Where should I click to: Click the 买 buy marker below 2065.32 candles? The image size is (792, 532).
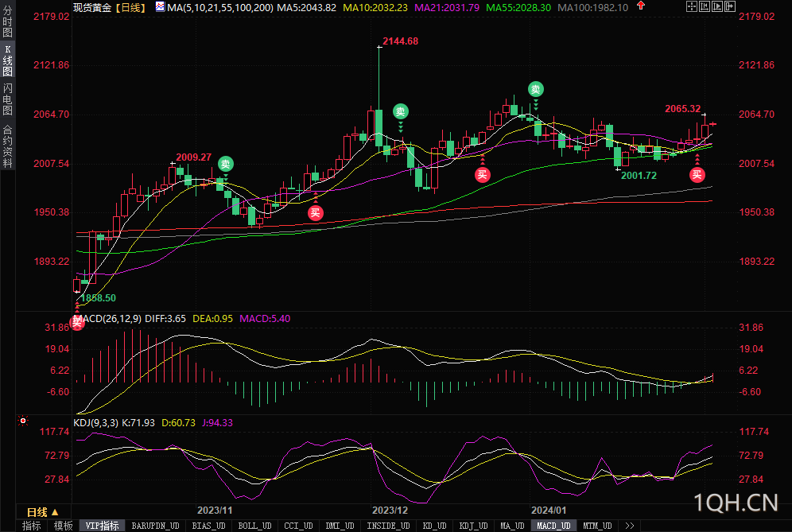tap(697, 175)
